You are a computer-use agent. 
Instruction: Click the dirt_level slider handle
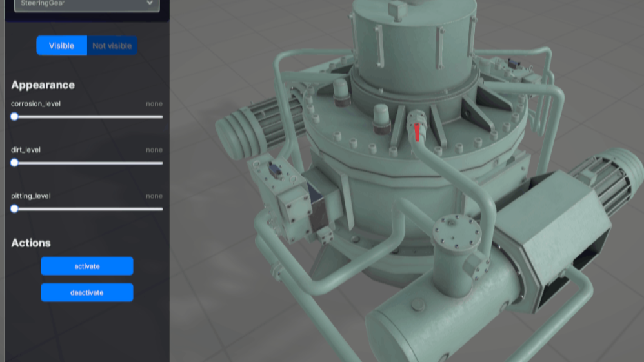click(x=14, y=163)
